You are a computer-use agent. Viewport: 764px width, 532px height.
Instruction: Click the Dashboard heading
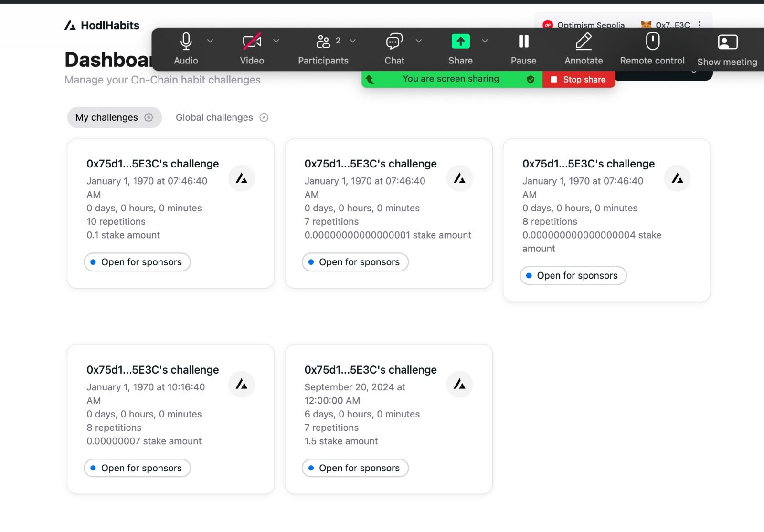click(x=108, y=60)
